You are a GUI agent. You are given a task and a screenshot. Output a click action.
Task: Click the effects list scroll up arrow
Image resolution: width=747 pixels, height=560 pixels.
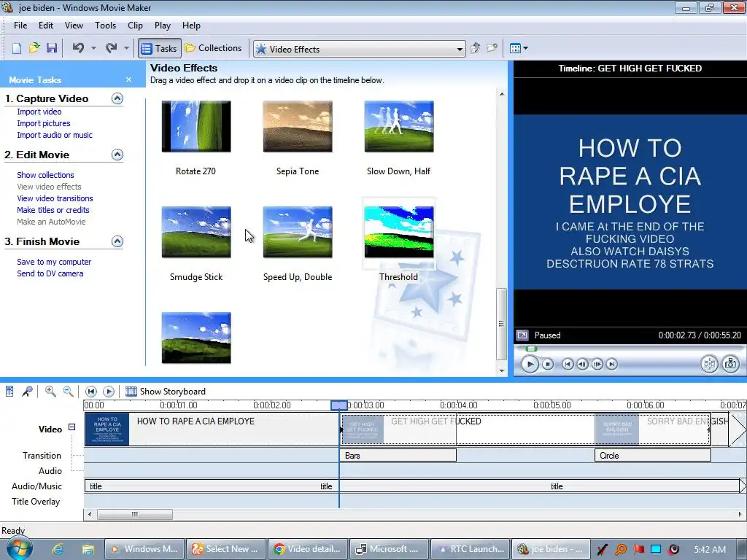pyautogui.click(x=502, y=94)
